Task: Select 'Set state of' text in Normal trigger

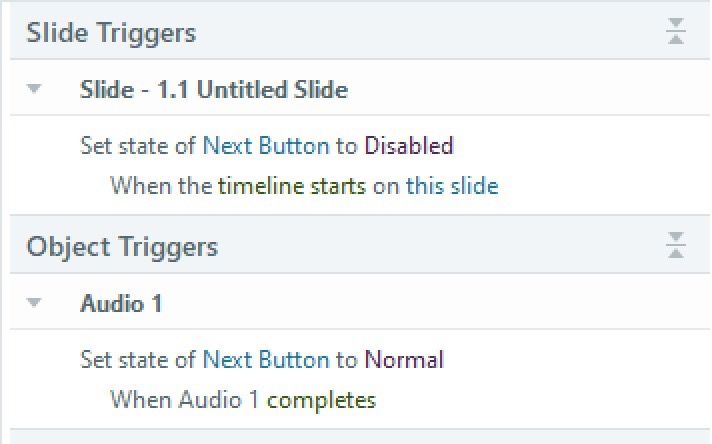Action: click(139, 359)
